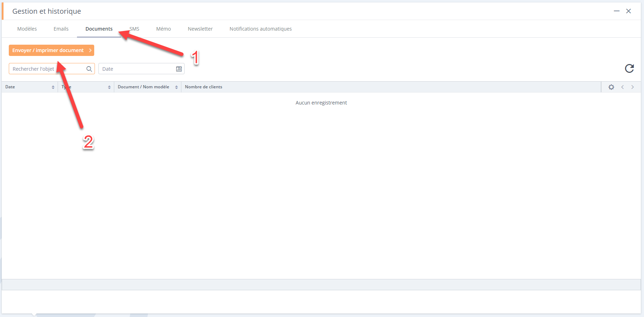
Task: Show the Notifications automatiques tab
Action: pyautogui.click(x=260, y=29)
